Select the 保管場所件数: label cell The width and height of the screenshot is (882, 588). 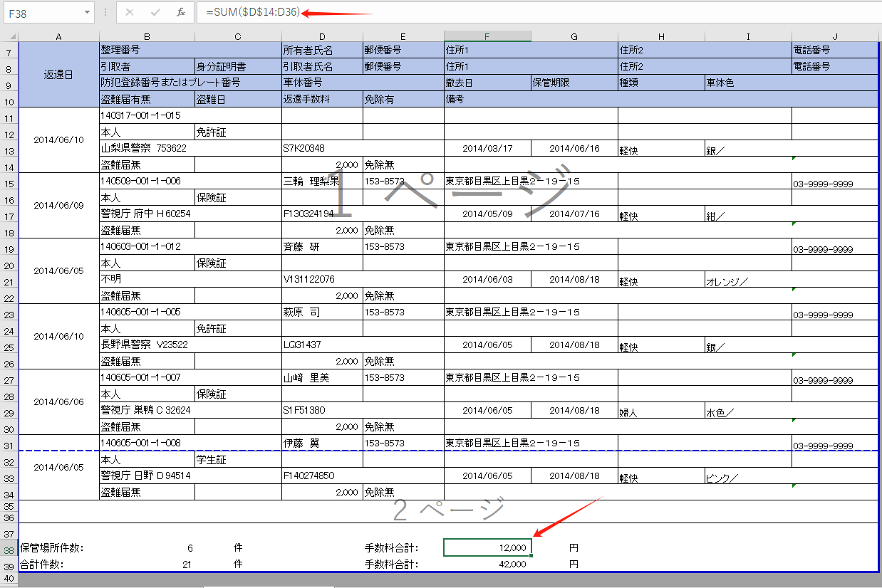[x=59, y=548]
